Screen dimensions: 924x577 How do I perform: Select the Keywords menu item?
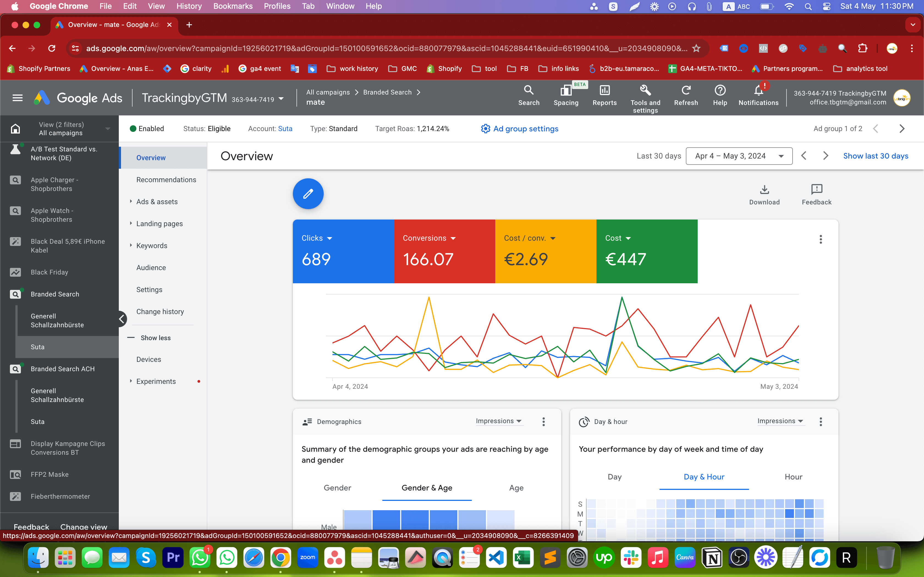coord(152,245)
